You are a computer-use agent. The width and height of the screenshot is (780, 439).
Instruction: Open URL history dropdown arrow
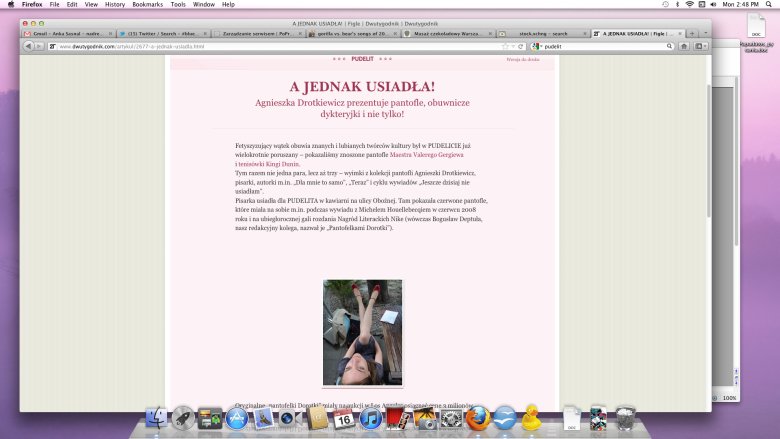click(x=513, y=46)
